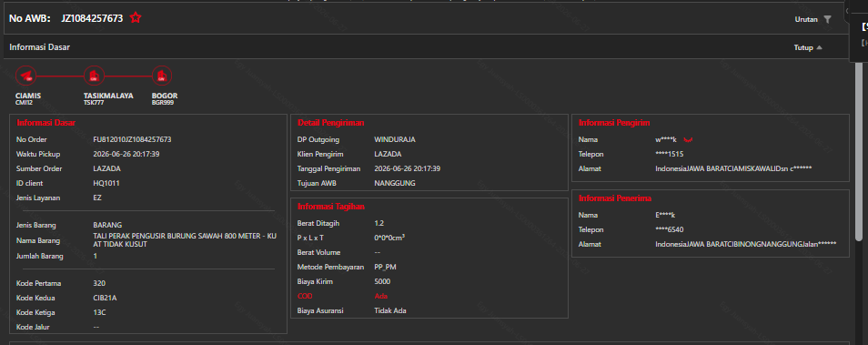Screen dimensions: 868x345
Task: Click the Kode Ketiga value 13C
Action: point(100,311)
